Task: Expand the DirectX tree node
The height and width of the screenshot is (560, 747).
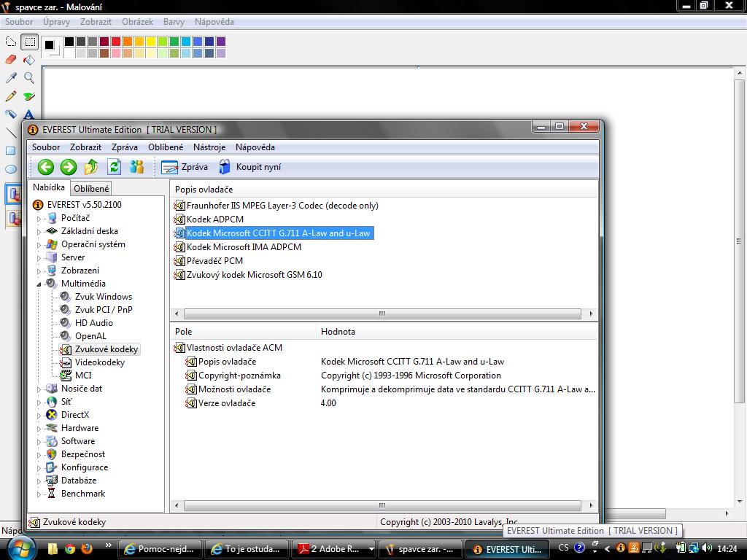Action: pos(39,416)
